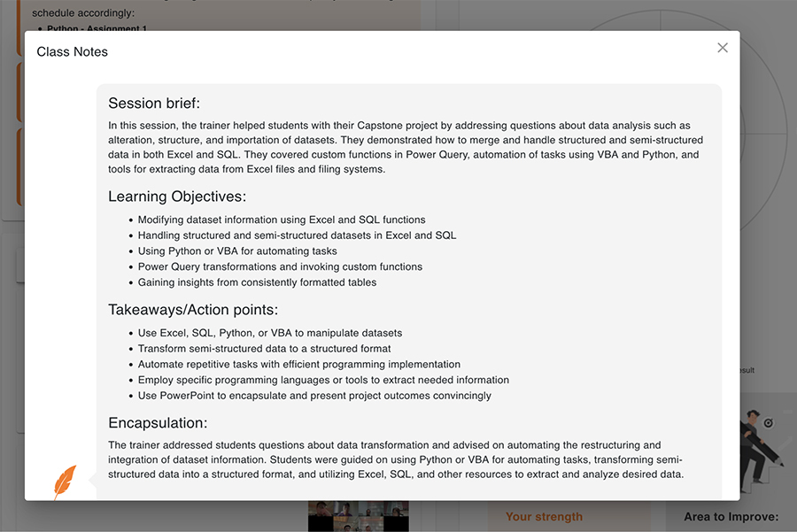The image size is (797, 532).
Task: Dismiss the Class Notes dialog with the X
Action: pos(723,48)
